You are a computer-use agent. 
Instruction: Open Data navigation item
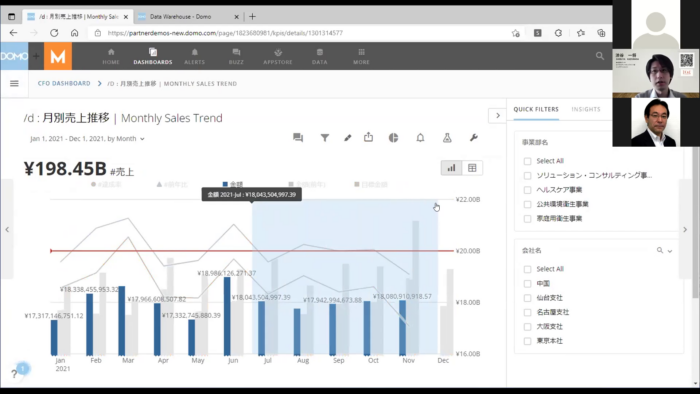(x=320, y=57)
